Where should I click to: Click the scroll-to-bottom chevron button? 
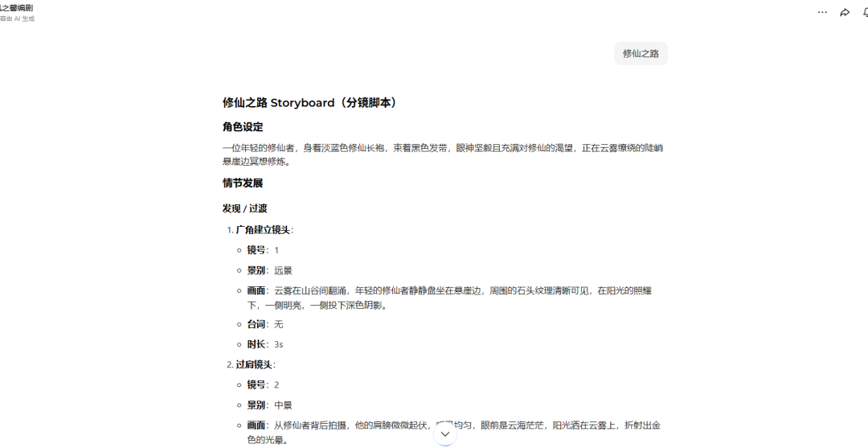445,434
